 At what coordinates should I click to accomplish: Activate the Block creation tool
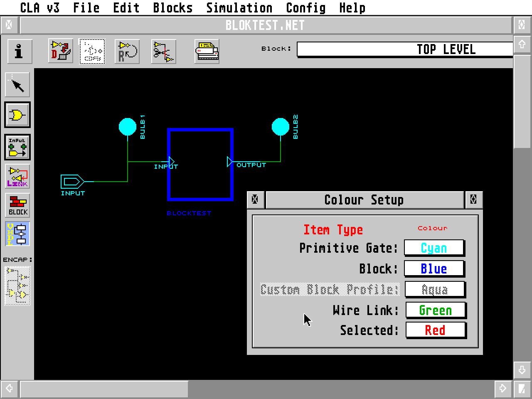[x=17, y=205]
